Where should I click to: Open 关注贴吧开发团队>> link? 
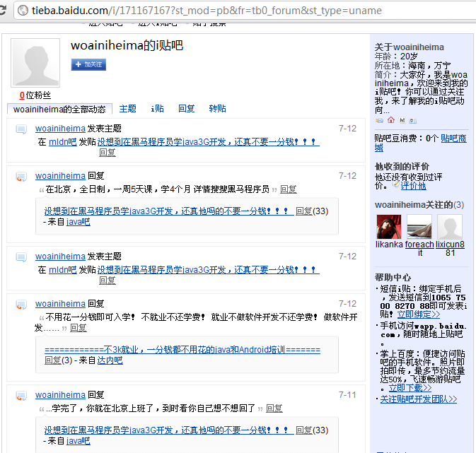coord(419,399)
